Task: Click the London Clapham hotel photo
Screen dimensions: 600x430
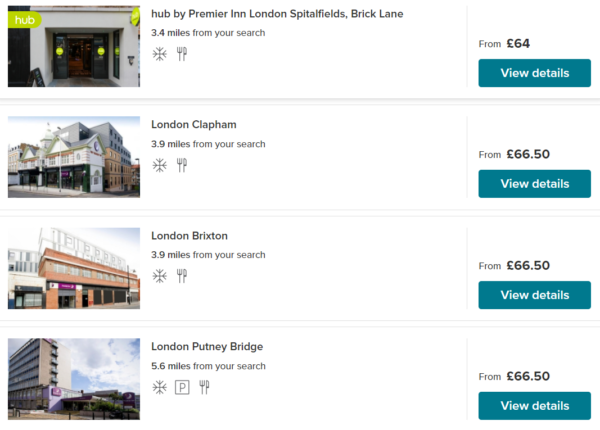Action: tap(74, 157)
